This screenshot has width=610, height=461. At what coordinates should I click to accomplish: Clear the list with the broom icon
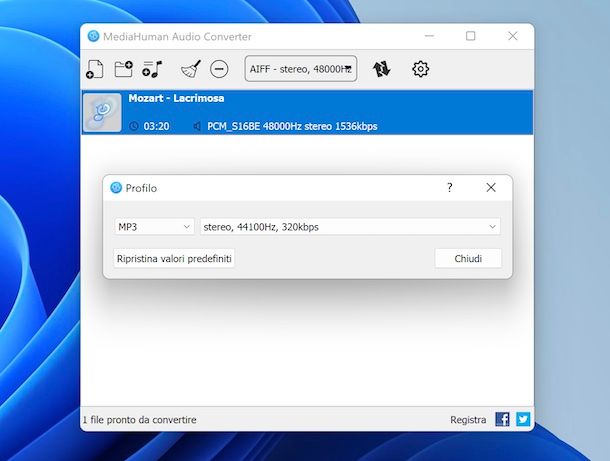coord(191,69)
